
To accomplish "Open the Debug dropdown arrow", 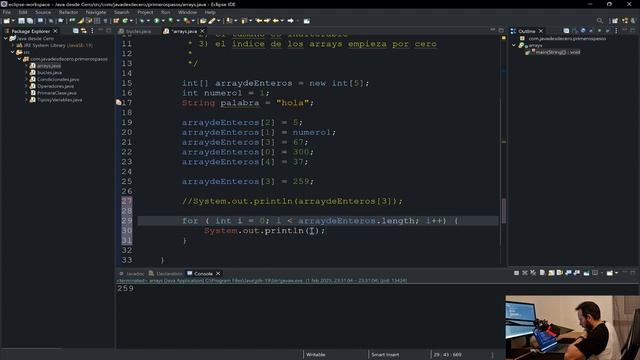I will click(x=148, y=20).
